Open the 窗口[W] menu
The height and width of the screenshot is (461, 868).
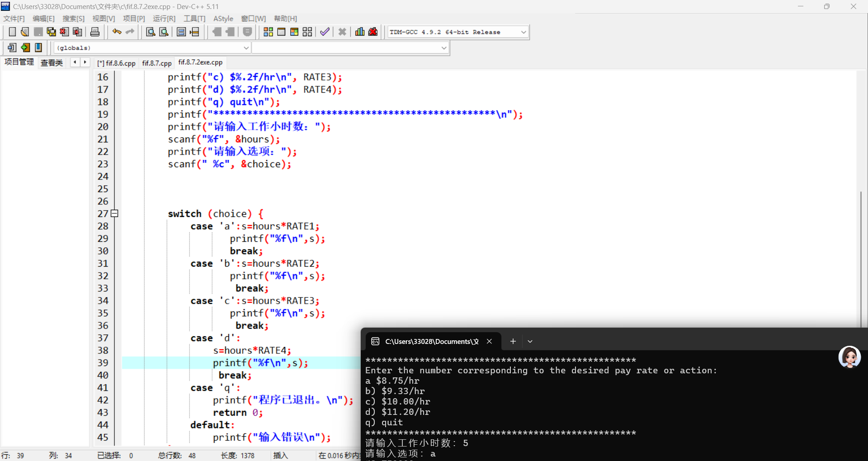point(253,19)
